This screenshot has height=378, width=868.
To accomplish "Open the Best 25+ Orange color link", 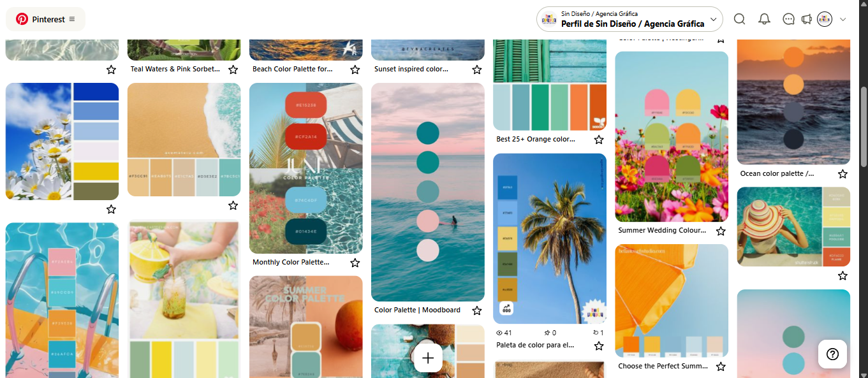I will click(x=536, y=139).
